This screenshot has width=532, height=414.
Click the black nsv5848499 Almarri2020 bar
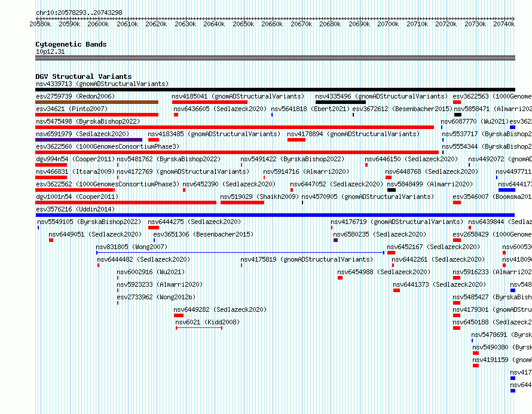(x=392, y=190)
